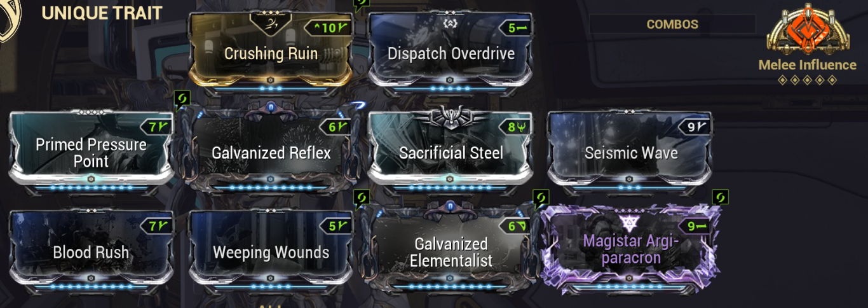868x308 pixels.
Task: Select the UNIQUE TRAIT heading
Action: coord(102,12)
